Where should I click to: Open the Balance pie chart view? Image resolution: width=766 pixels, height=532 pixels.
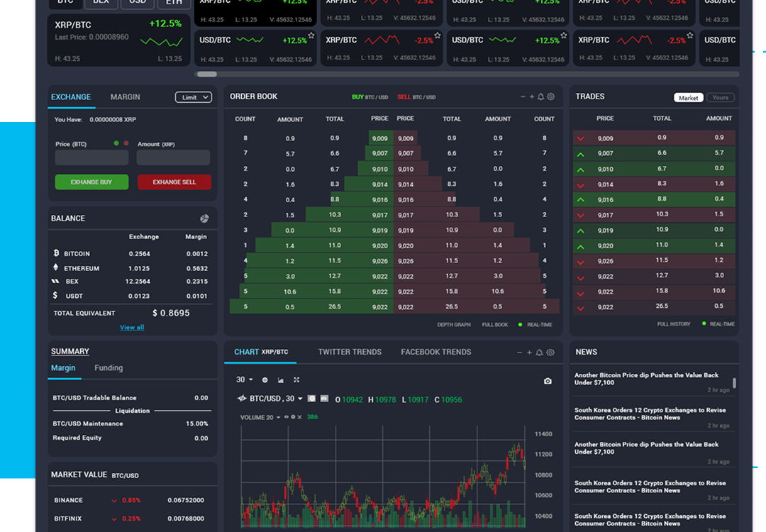[204, 218]
